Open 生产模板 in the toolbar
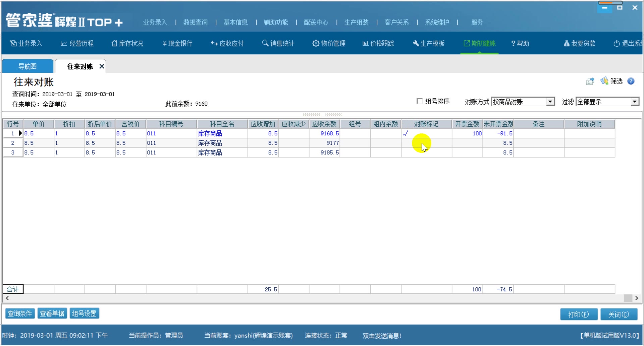This screenshot has height=346, width=644. (x=429, y=44)
